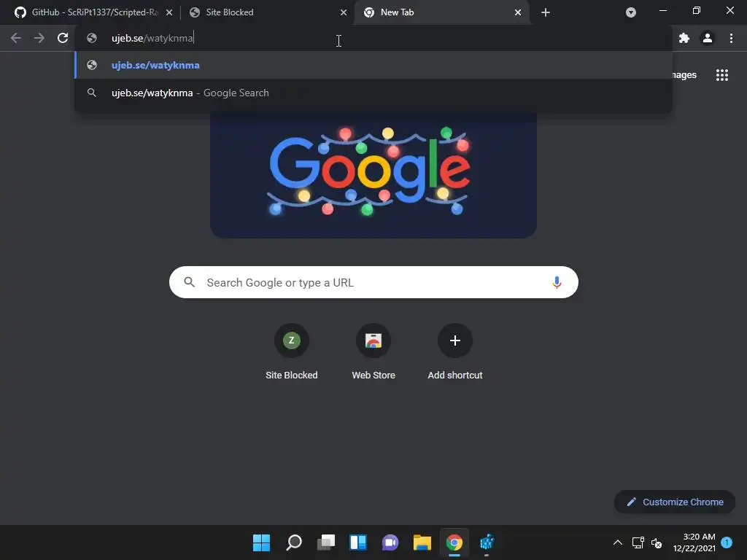Open taskbar Search magnifier
Viewport: 747px width, 560px height.
(294, 542)
